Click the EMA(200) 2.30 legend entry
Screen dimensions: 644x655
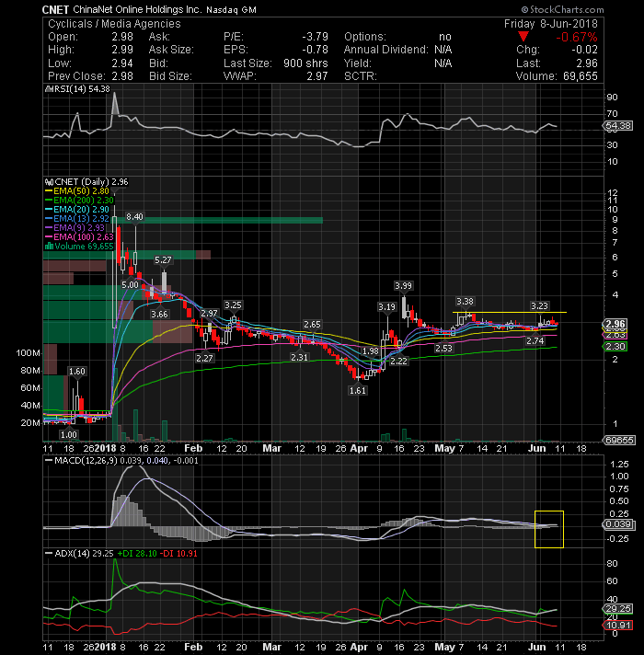pyautogui.click(x=79, y=201)
